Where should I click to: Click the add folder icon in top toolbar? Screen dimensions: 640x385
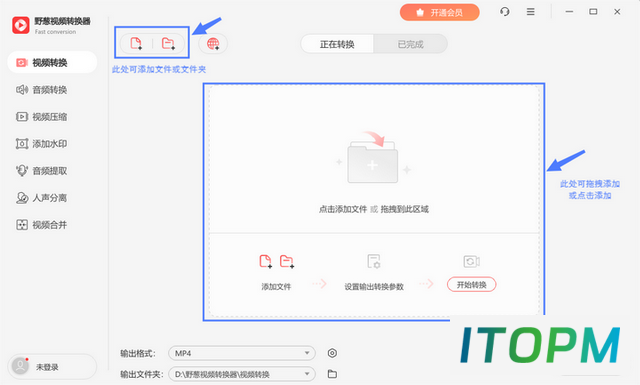click(168, 43)
